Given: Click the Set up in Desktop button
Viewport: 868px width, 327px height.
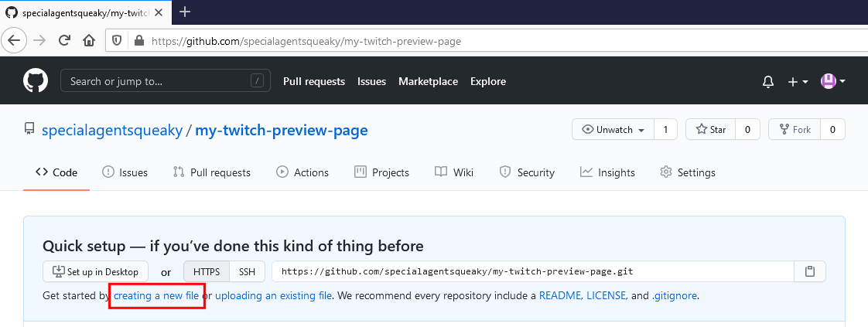Looking at the screenshot, I should [x=96, y=271].
